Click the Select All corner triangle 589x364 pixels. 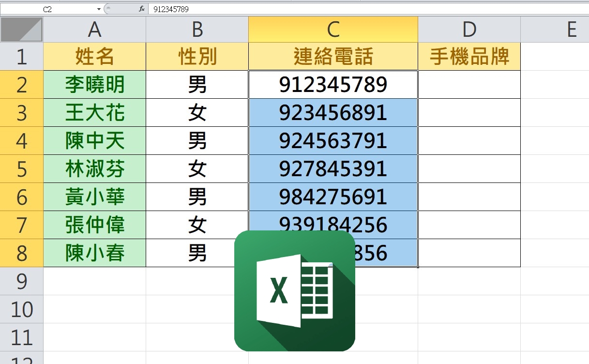[x=22, y=30]
